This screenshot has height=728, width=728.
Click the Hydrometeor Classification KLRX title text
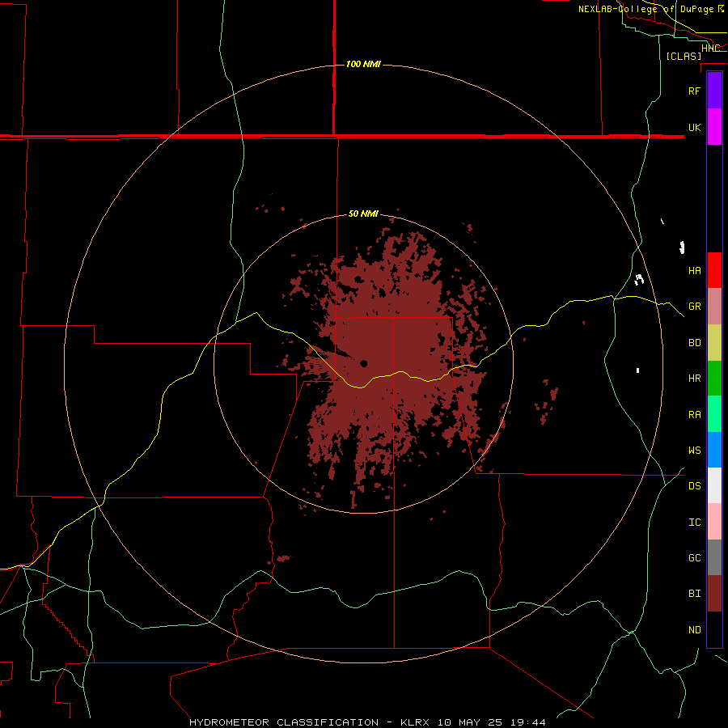pos(367,722)
